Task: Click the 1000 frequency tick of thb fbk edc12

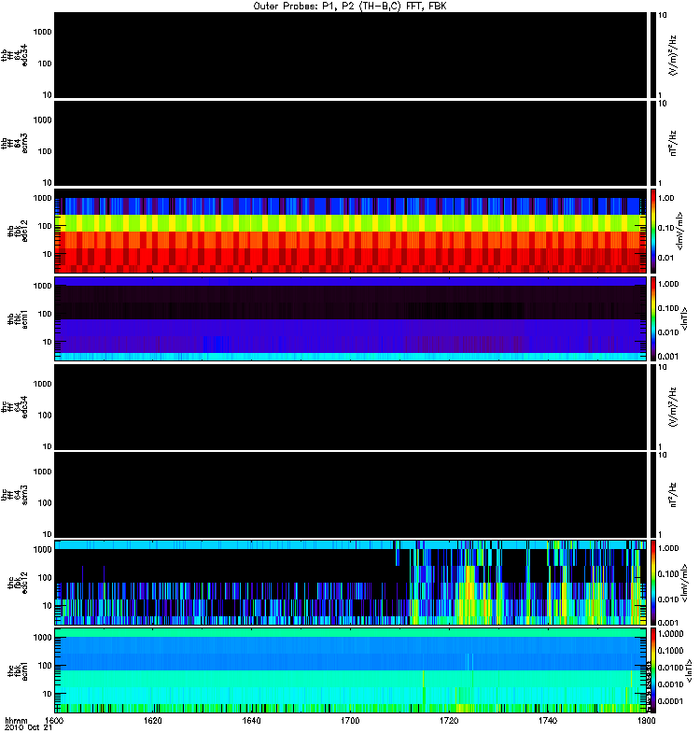Action: point(43,198)
